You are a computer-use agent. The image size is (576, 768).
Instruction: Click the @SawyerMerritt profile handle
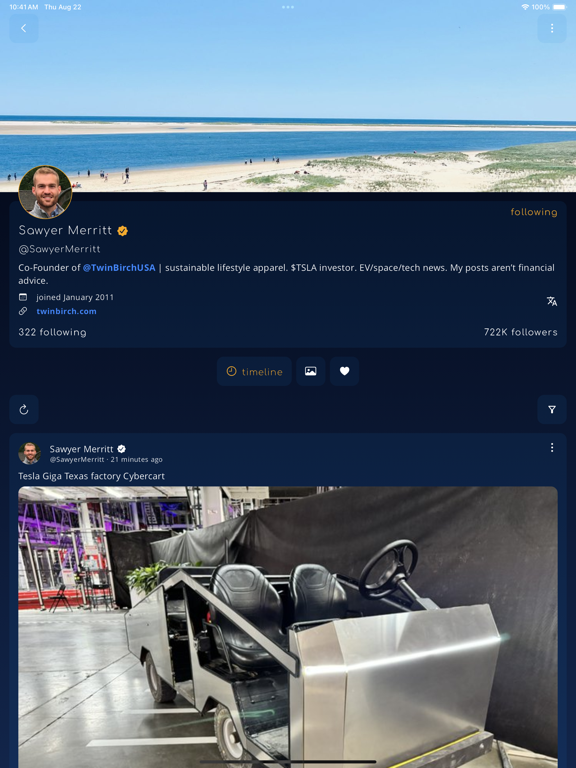pyautogui.click(x=59, y=249)
